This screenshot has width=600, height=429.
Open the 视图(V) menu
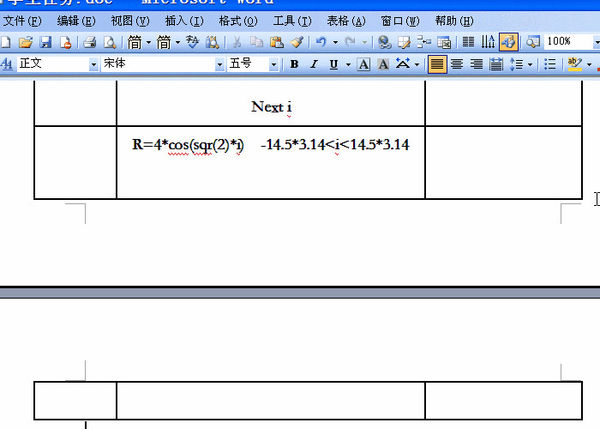point(130,21)
